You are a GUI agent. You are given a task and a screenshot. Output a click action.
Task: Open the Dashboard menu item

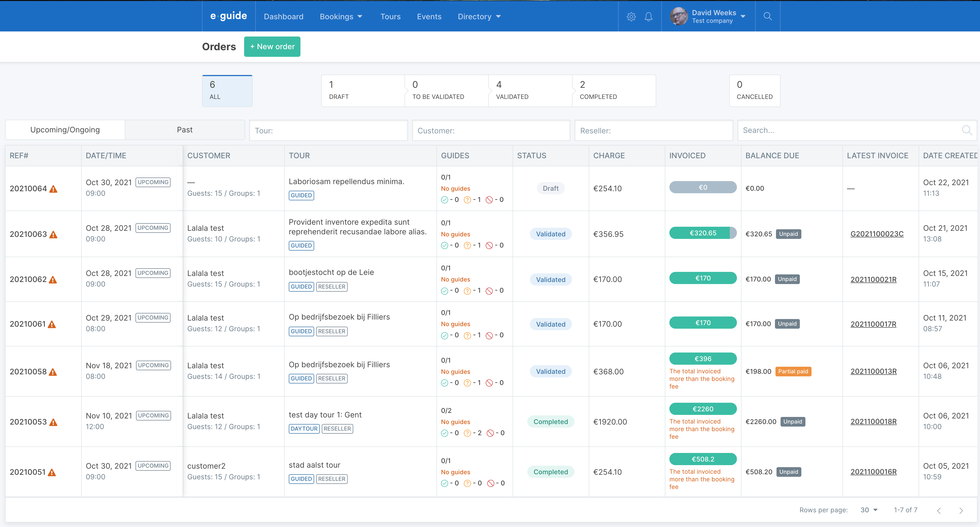pos(283,16)
